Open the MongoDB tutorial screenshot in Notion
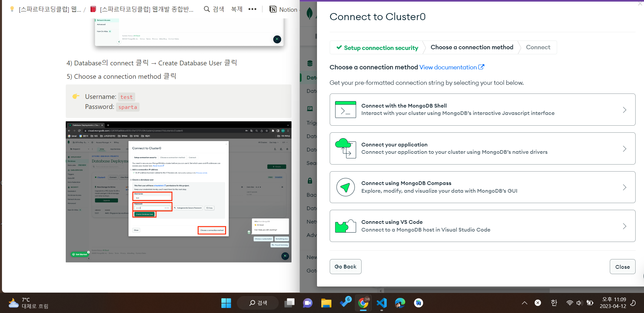Image resolution: width=644 pixels, height=313 pixels. coord(178,192)
